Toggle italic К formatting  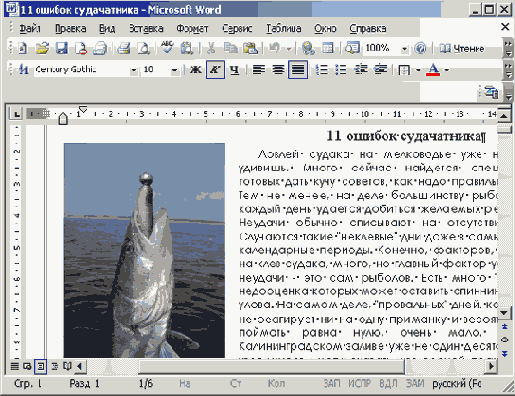coord(215,69)
